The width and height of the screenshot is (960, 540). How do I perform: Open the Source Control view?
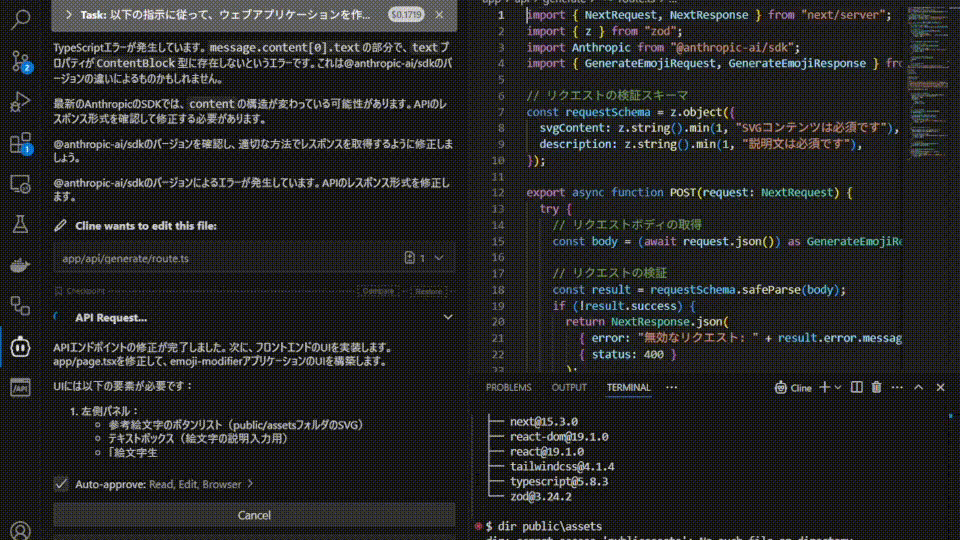pyautogui.click(x=20, y=61)
